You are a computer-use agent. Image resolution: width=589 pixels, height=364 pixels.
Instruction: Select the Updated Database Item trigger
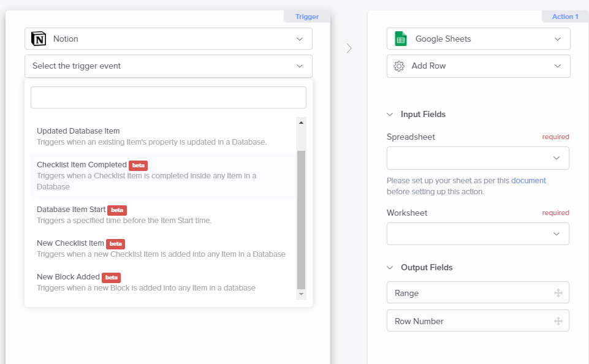point(163,137)
